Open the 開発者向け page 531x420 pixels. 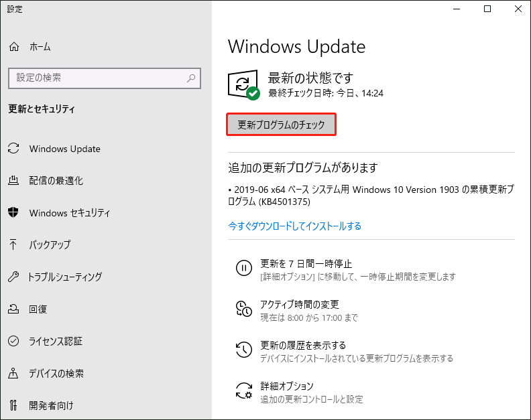pyautogui.click(x=51, y=405)
